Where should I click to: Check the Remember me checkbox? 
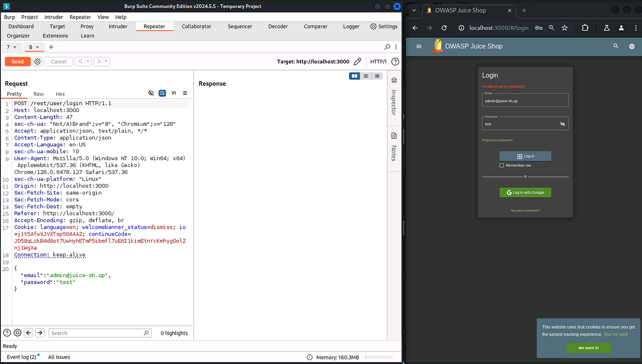point(502,165)
